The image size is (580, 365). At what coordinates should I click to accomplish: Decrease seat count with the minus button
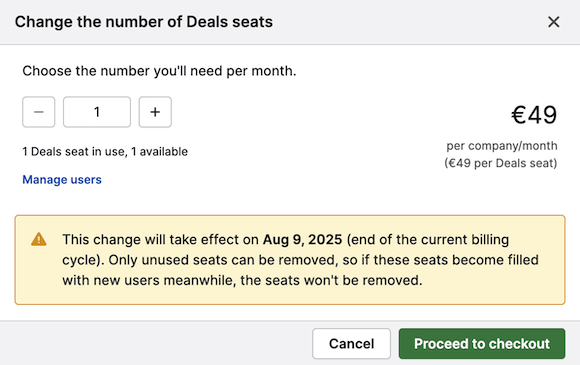pyautogui.click(x=38, y=112)
